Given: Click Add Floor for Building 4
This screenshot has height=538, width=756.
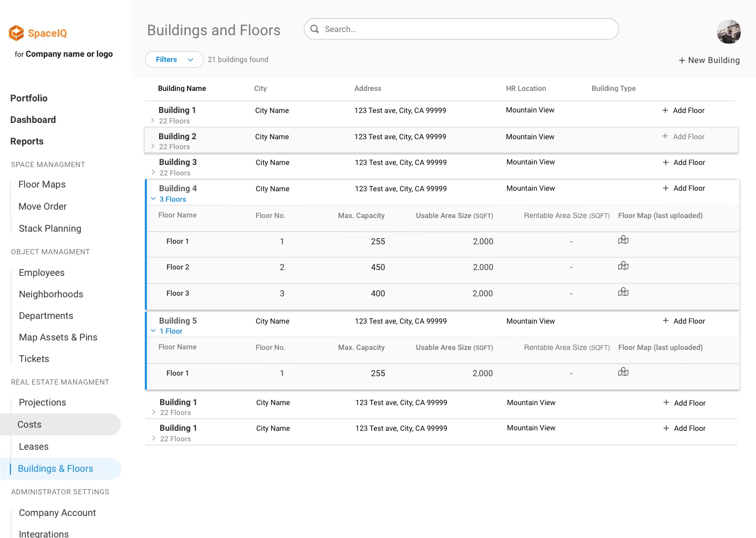Looking at the screenshot, I should point(684,188).
